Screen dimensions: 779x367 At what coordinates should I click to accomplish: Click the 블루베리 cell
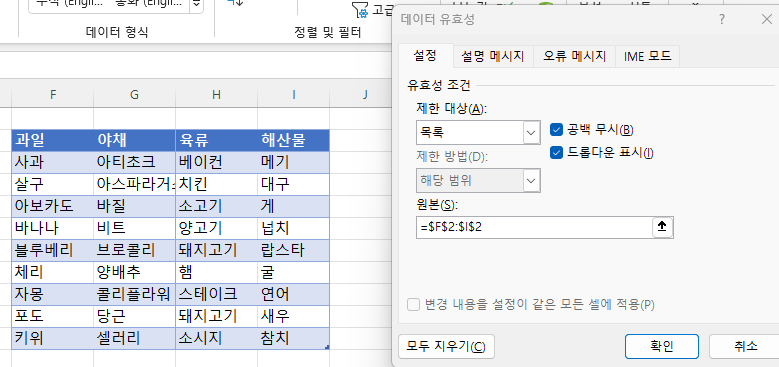coord(53,250)
